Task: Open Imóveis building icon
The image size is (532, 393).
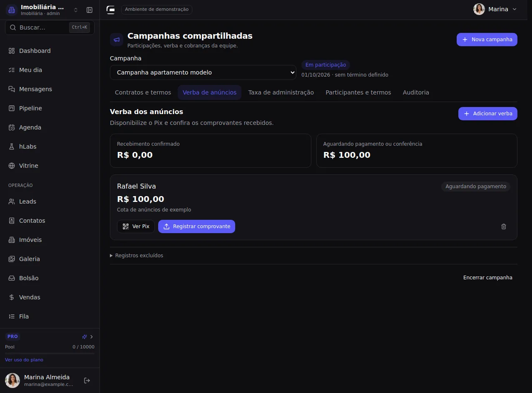Action: 12,240
